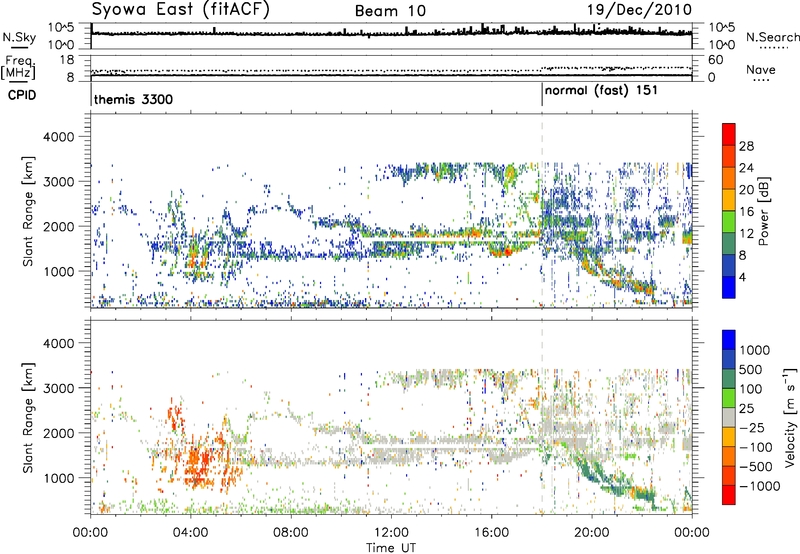Click the '60' Nave axis tick
Viewport: 800px width, 554px height.
coord(715,60)
